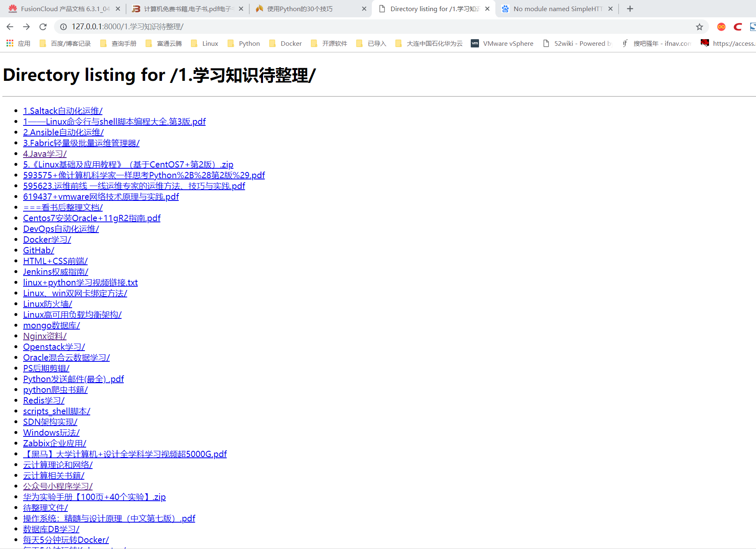Open HTML+CSS前端 folder
Screen dimensions: 756x549
(x=55, y=261)
